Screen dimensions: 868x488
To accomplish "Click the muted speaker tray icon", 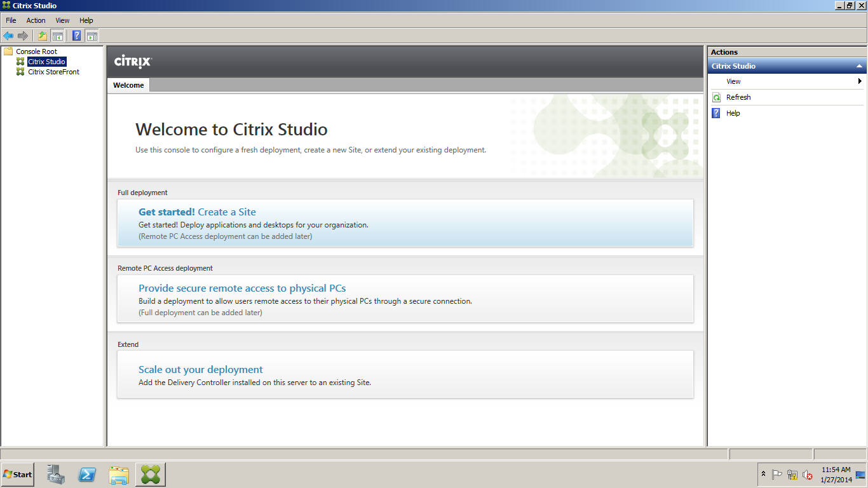I will tap(808, 475).
